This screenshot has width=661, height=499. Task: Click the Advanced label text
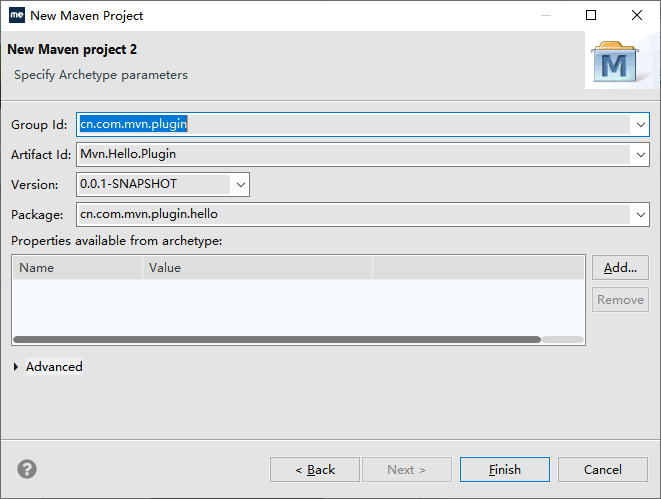point(54,367)
